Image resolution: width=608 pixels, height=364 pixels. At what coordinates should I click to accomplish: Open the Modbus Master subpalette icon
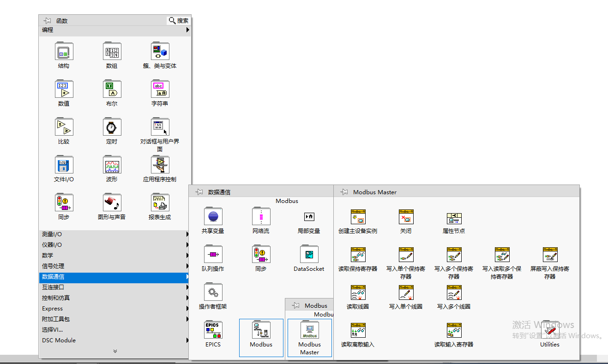click(x=309, y=330)
